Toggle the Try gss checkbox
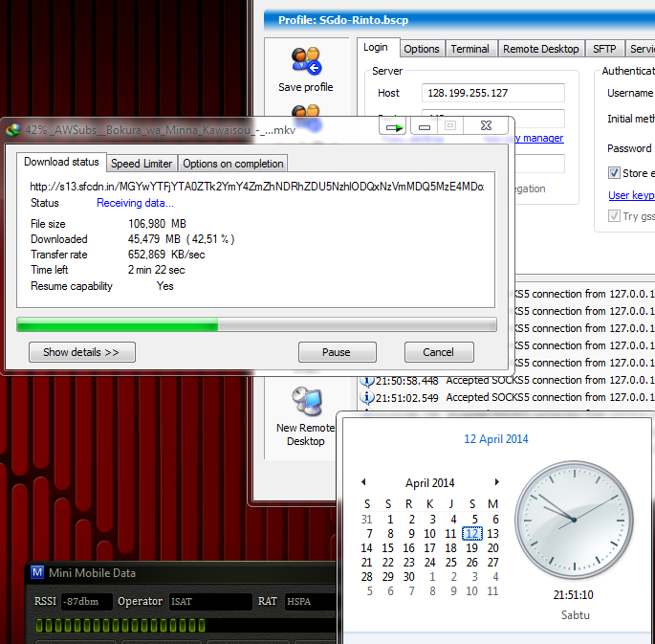 click(x=614, y=216)
